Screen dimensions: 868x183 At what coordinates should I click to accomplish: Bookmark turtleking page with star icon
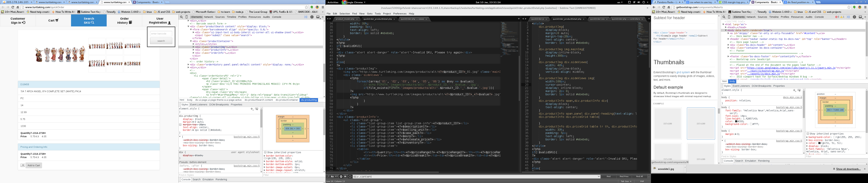coord(306,7)
